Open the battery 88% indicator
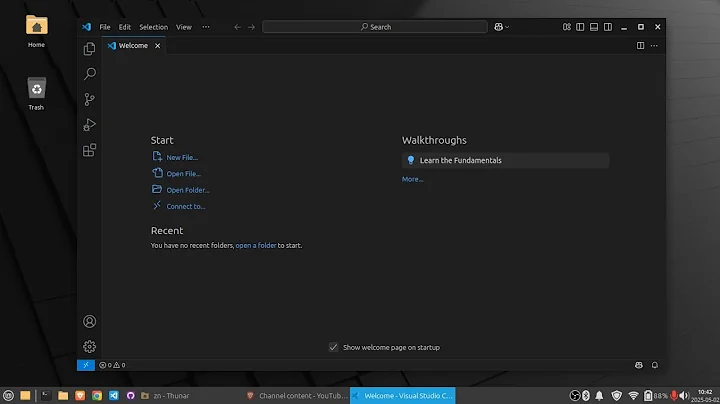This screenshot has width=720, height=404. point(655,395)
